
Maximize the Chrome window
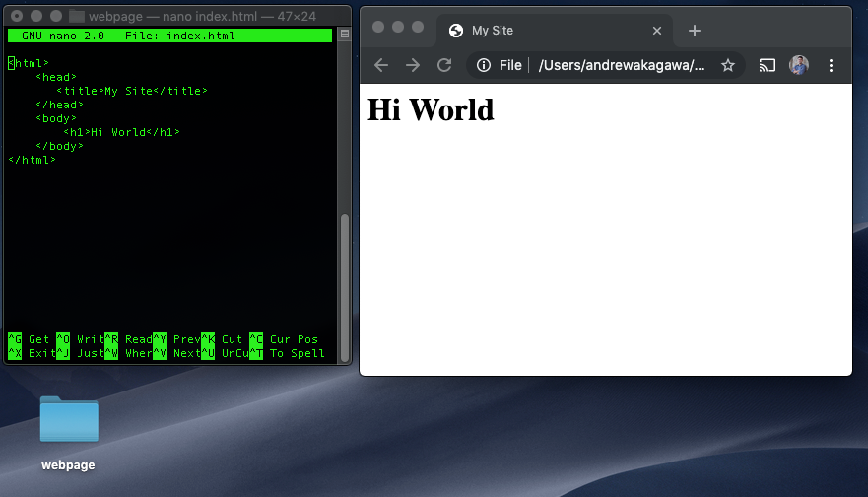pos(418,27)
